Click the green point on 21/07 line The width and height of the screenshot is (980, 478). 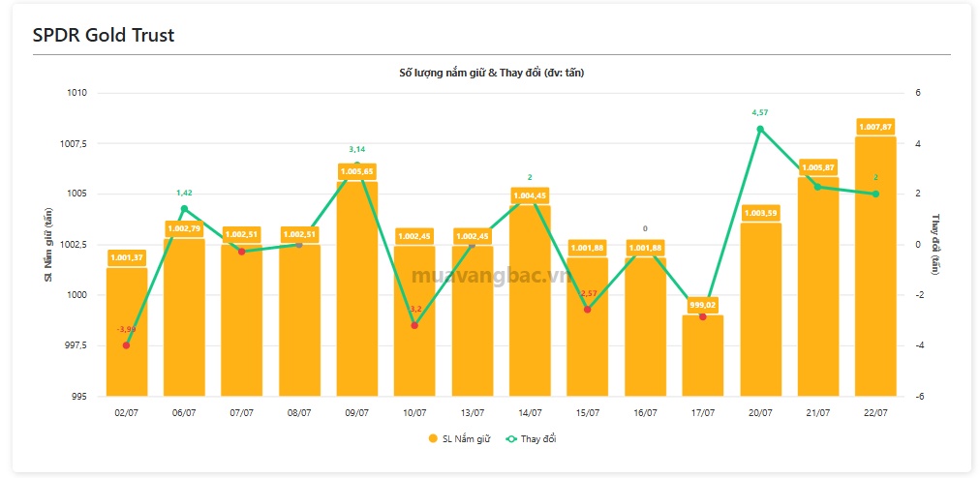(x=818, y=187)
